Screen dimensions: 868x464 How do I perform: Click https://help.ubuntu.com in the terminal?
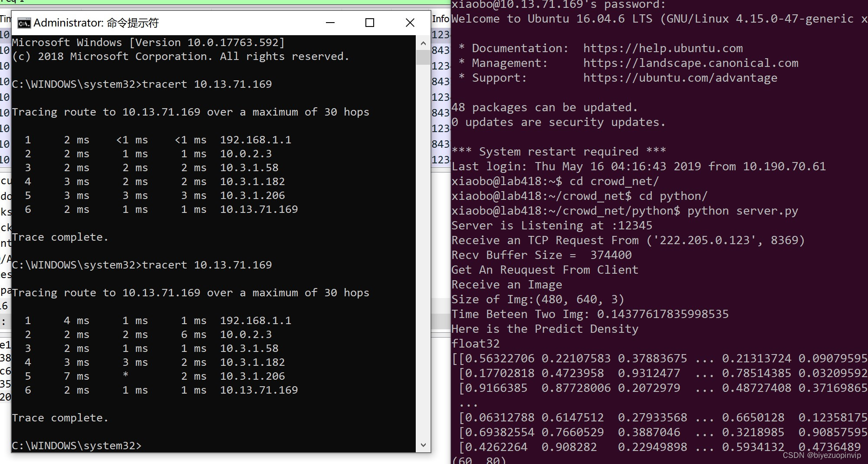663,48
